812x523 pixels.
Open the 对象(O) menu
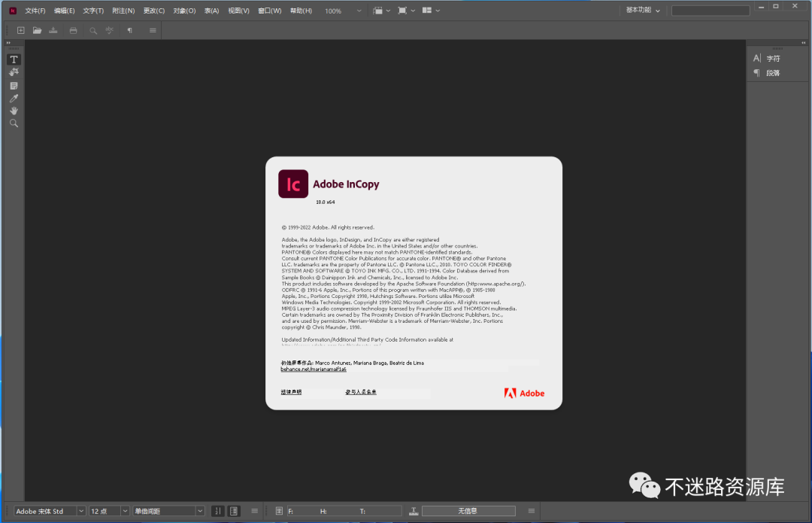point(184,11)
